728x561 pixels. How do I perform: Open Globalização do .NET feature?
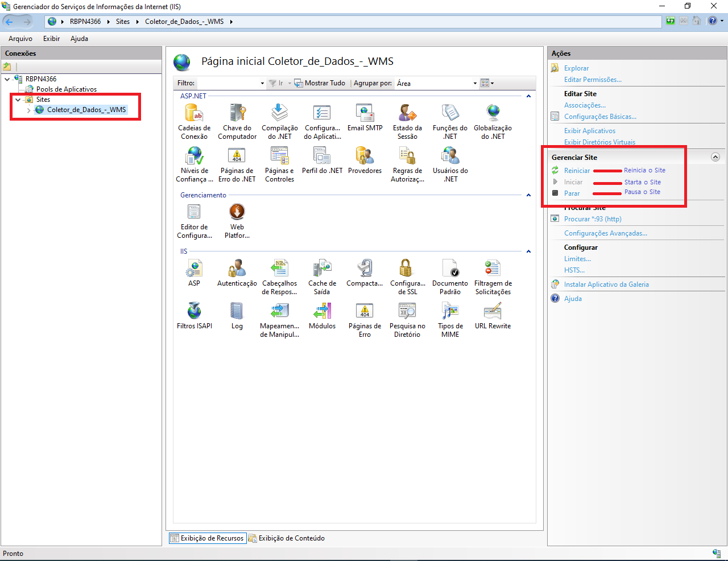coord(493,122)
